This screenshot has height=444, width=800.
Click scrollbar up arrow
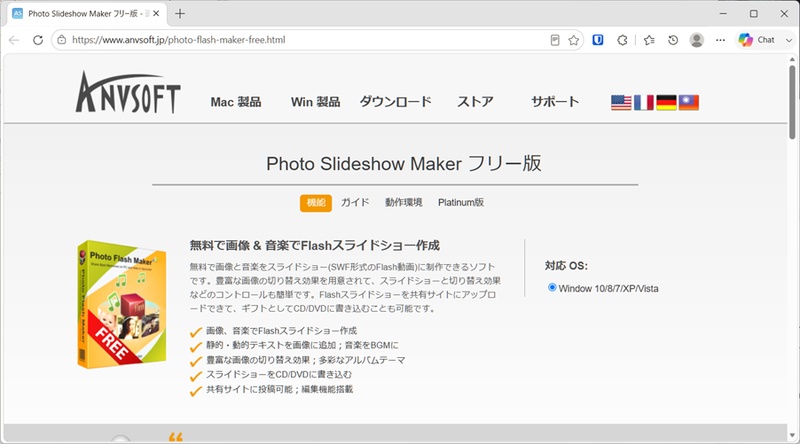click(x=792, y=59)
